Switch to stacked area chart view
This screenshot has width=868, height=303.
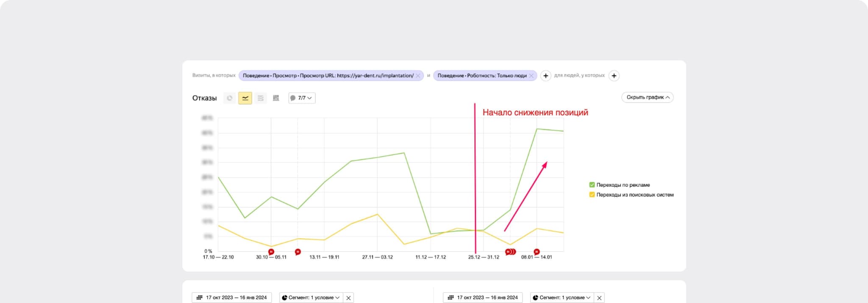261,98
